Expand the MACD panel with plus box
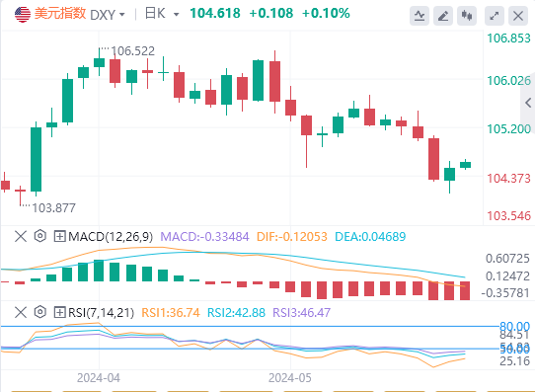This screenshot has height=392, width=535. click(59, 236)
